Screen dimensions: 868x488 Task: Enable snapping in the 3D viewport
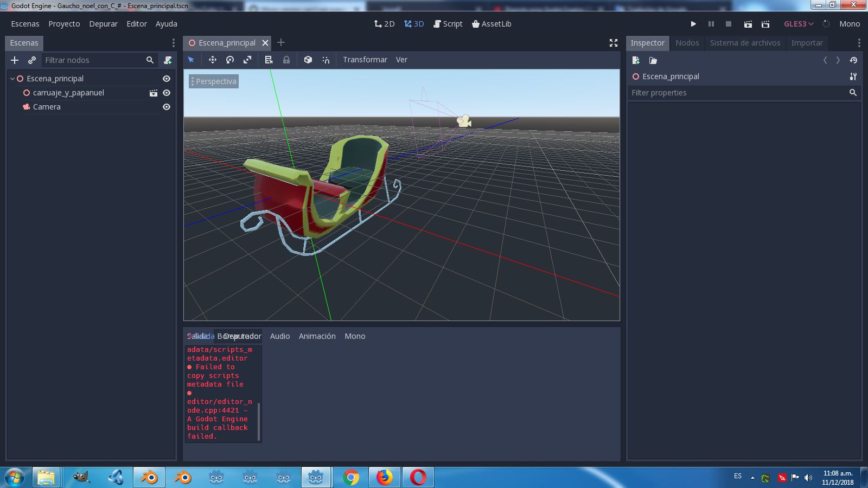click(x=326, y=60)
